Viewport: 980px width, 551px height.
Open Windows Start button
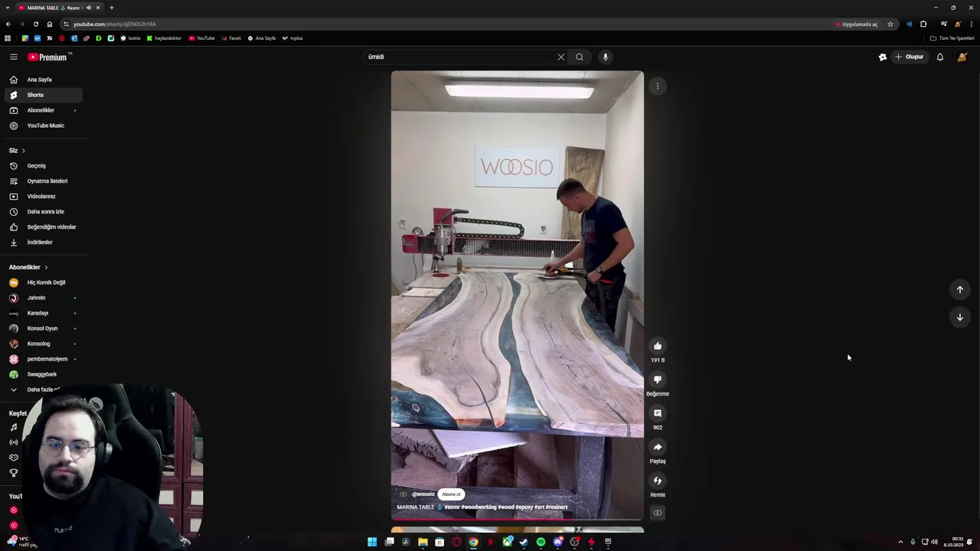pos(372,542)
